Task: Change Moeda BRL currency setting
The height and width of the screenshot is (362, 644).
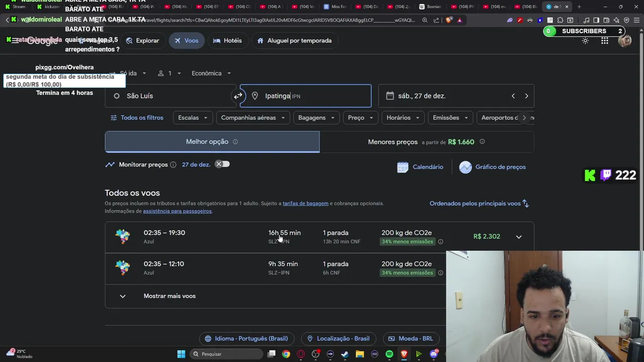Action: point(411,339)
